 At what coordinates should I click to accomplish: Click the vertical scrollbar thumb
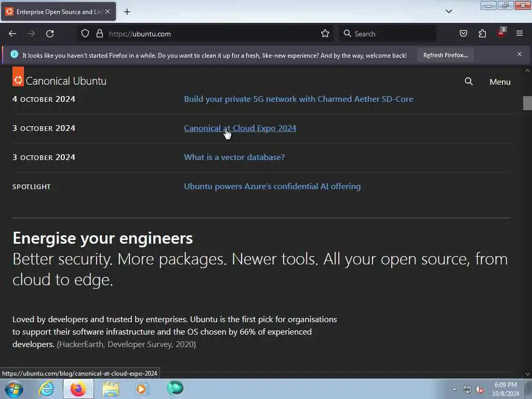click(527, 103)
